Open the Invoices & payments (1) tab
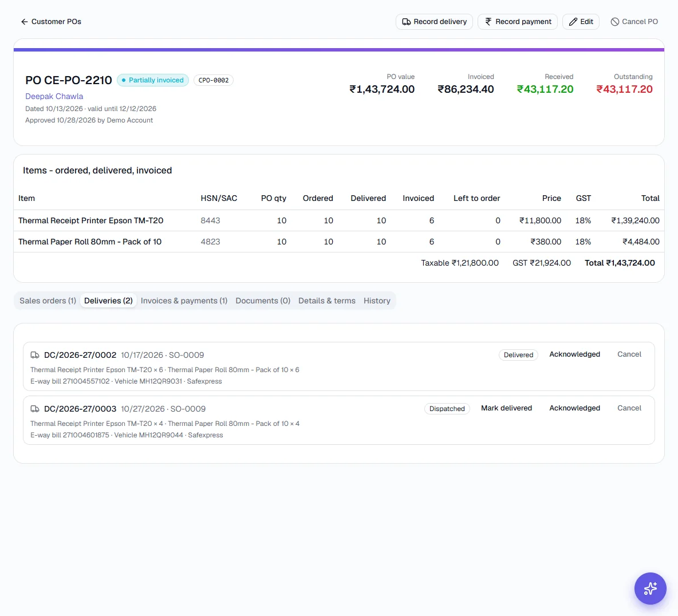 coord(184,301)
